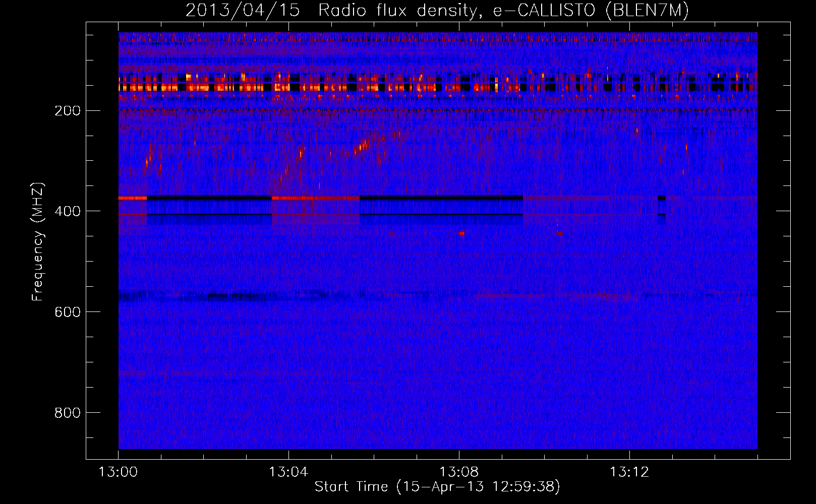Click the "Start Time (15-Apr-13 12:59:38)" label
Viewport: 816px width, 504px height.
coord(437,487)
